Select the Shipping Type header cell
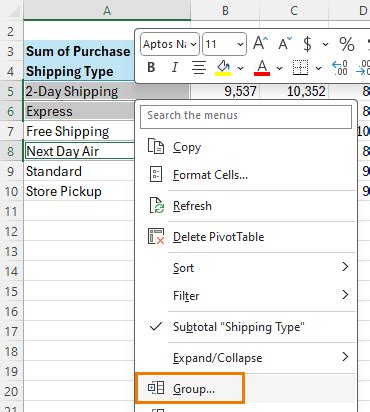 click(79, 71)
